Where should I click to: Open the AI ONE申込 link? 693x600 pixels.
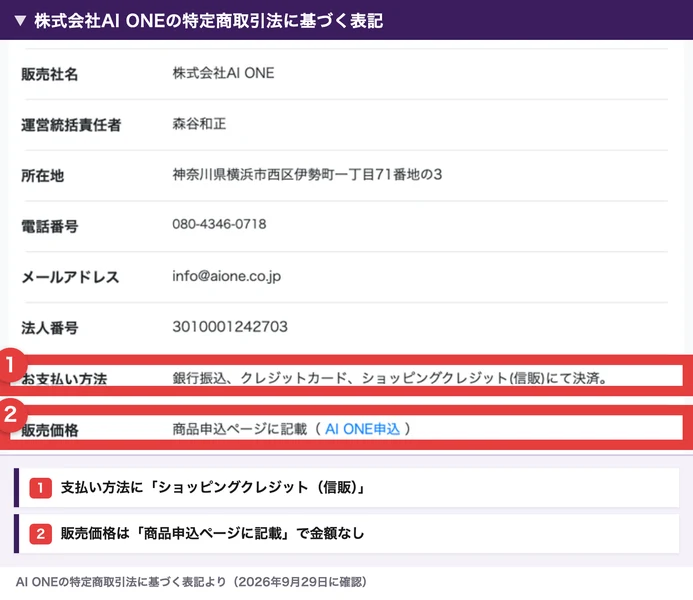pyautogui.click(x=362, y=429)
